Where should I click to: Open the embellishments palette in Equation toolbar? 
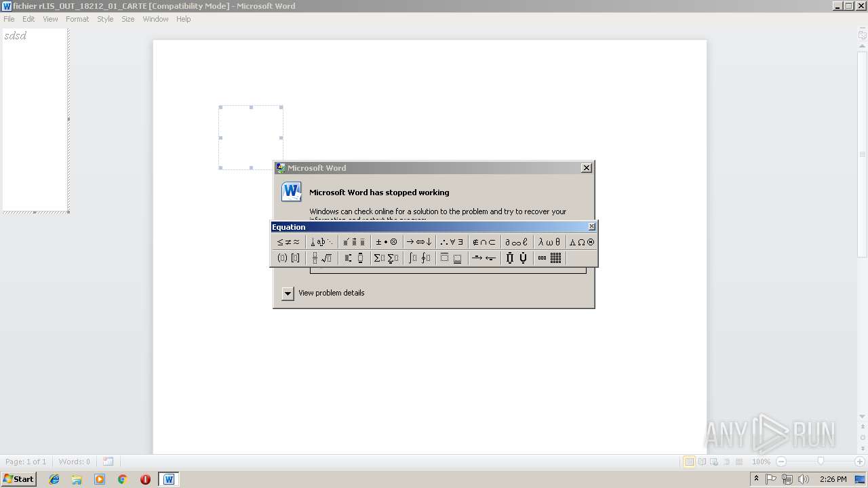354,242
